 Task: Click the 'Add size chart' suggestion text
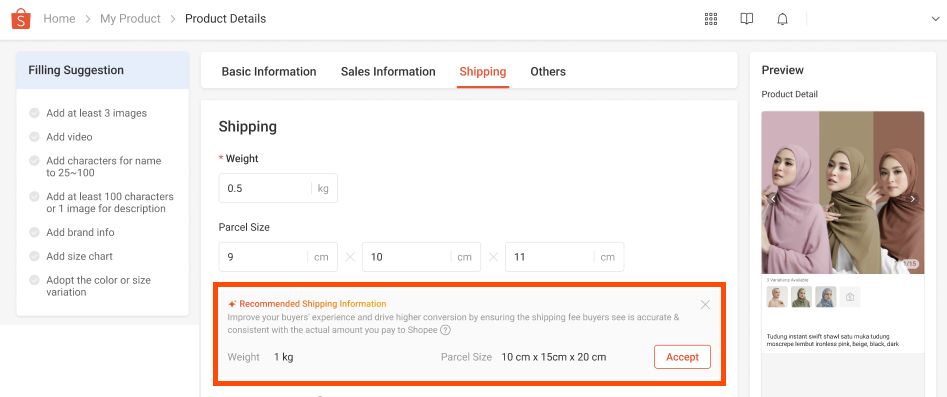79,256
